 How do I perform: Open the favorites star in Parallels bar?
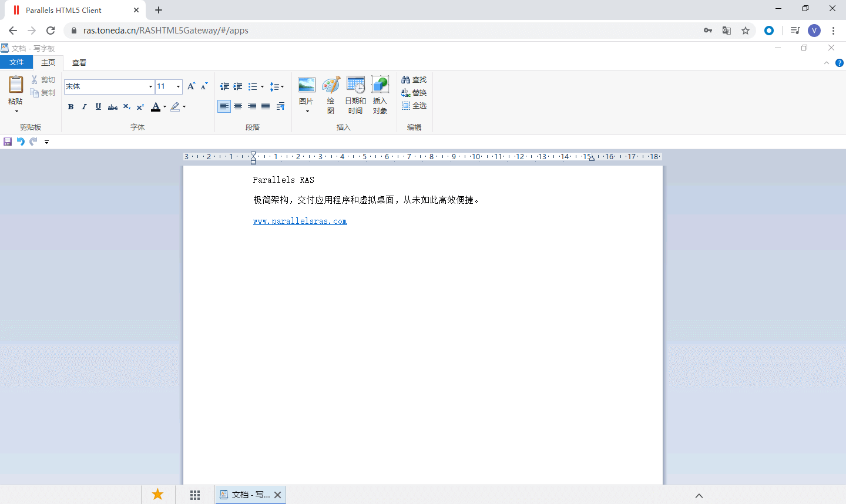(x=158, y=495)
